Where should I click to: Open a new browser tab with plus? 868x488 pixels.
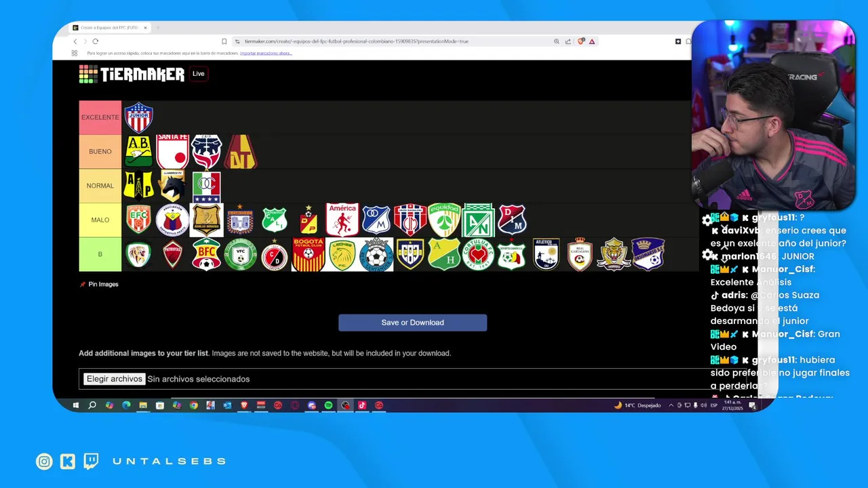click(157, 28)
